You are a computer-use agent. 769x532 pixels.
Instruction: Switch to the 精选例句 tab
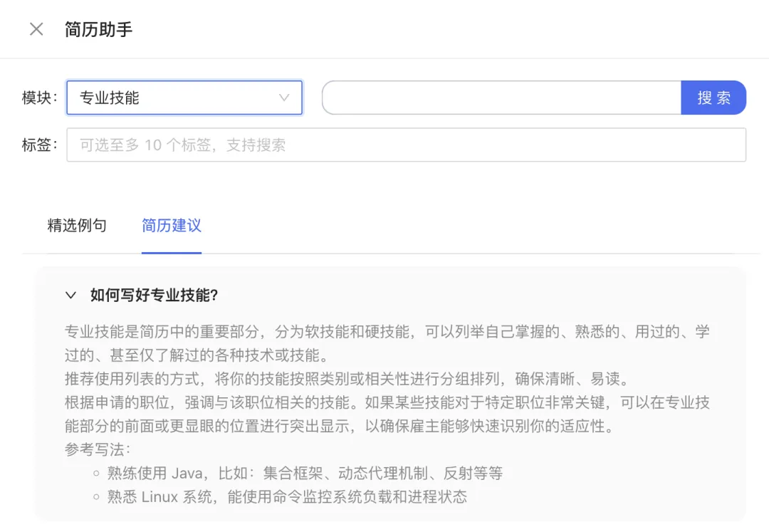(x=77, y=225)
